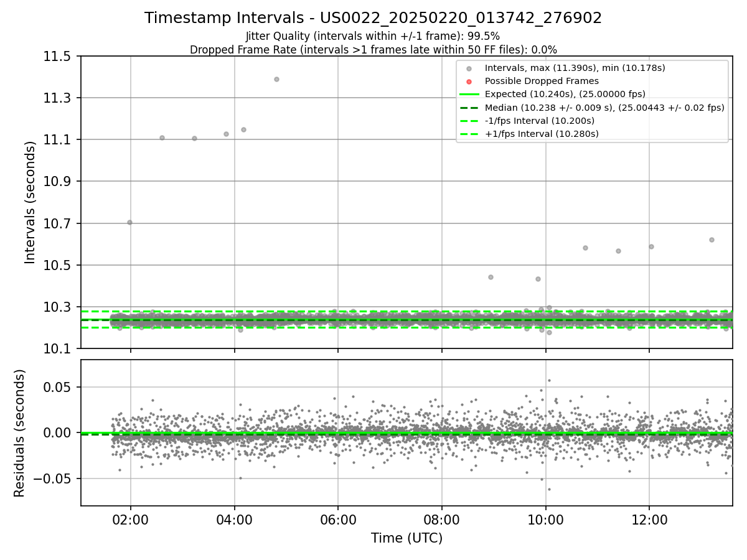Screen dimensions: 747x560
Task: Click legend entry 'Intervals, max (11.390s), min (10.178s)'
Action: 575,68
